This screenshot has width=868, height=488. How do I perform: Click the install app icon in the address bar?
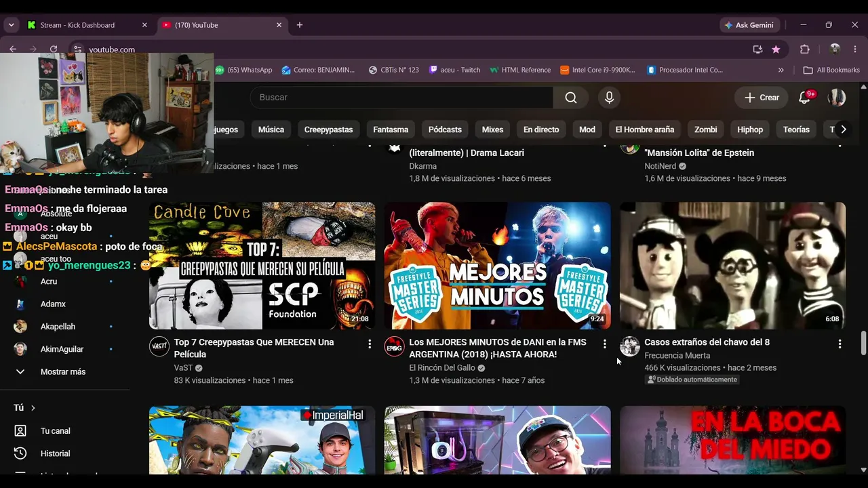757,49
